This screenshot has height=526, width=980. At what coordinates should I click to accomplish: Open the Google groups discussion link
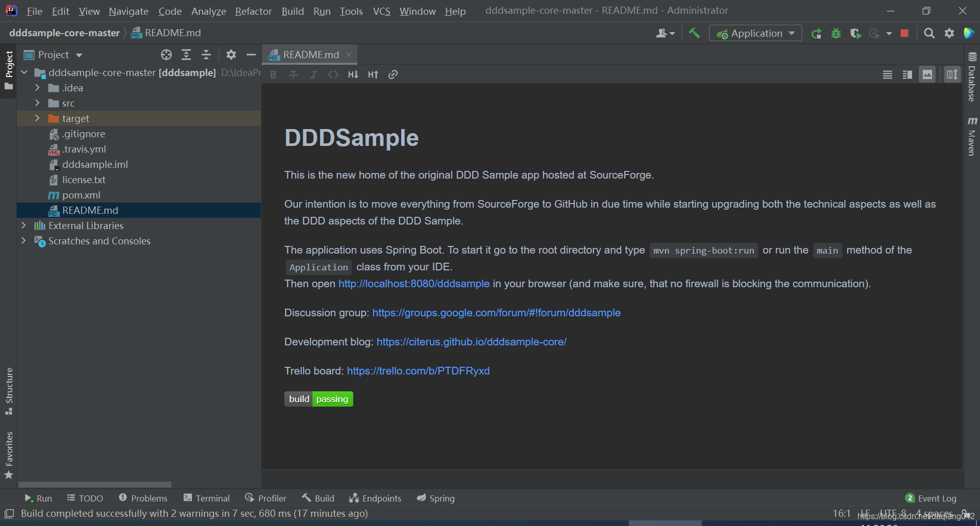(x=496, y=313)
